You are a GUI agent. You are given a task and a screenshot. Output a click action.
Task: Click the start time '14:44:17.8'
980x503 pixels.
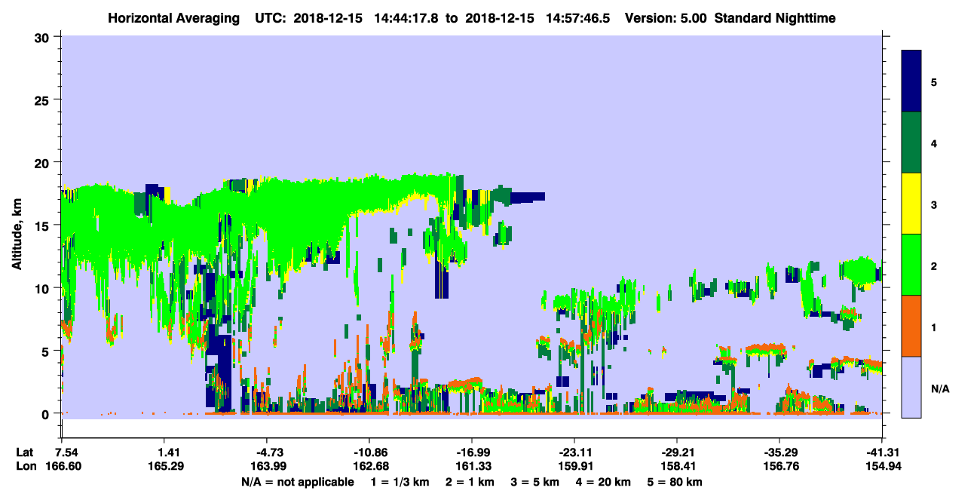coord(406,18)
